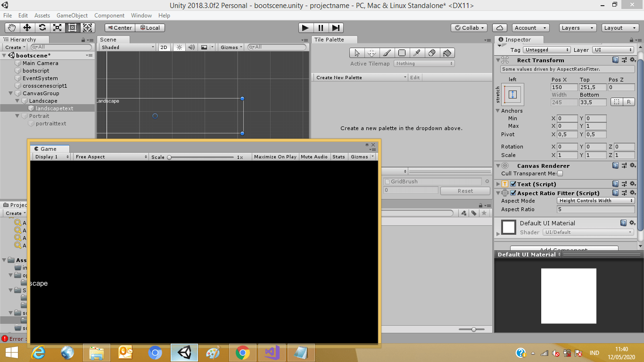Select the tile palette Move selection tool
Screen dimensions: 644x362
pos(372,53)
